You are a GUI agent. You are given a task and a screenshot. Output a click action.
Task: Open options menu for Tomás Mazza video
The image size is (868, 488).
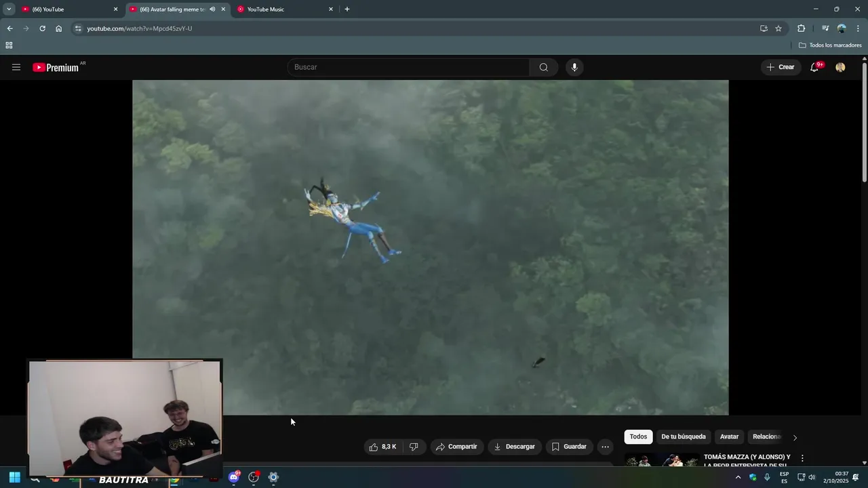[x=802, y=458]
